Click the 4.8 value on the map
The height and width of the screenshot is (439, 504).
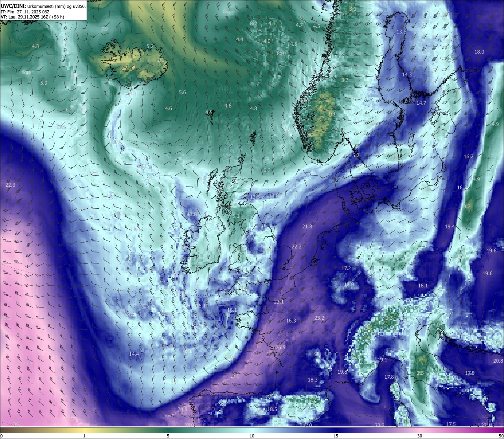pos(254,109)
